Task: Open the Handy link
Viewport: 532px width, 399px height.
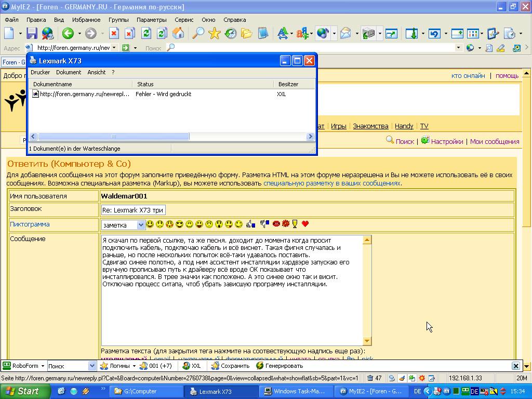Action: pos(404,126)
